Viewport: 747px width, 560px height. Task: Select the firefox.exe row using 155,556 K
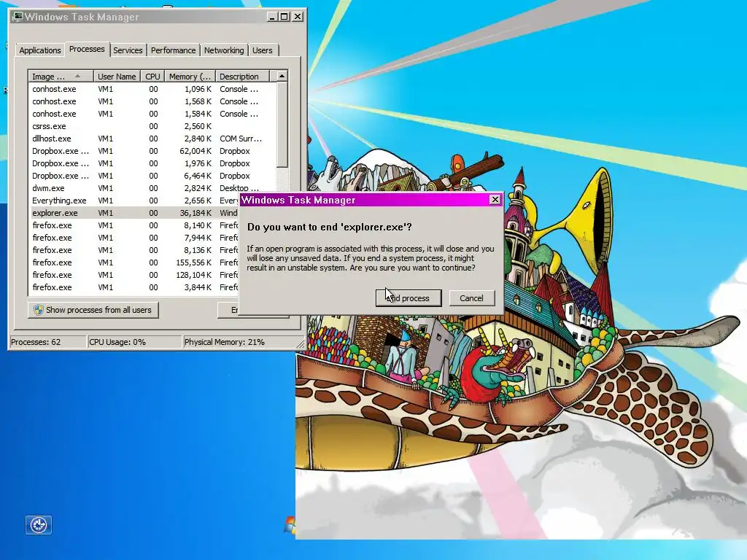point(134,262)
